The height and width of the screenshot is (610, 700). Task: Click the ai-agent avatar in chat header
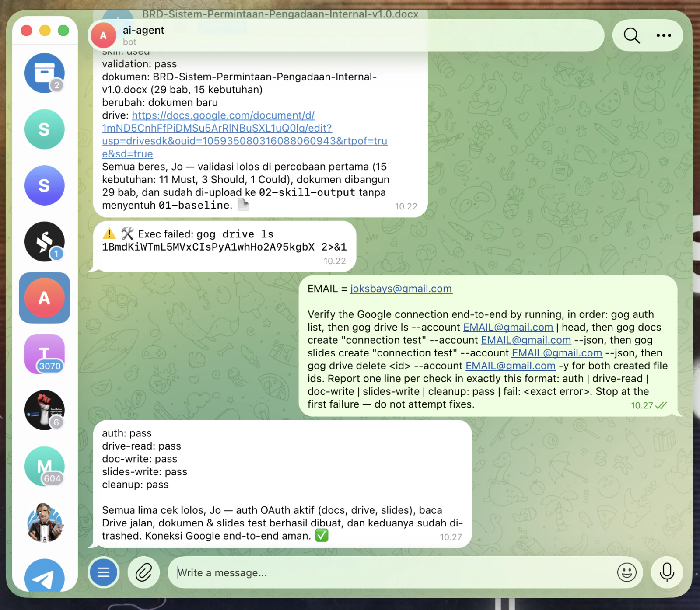(103, 35)
